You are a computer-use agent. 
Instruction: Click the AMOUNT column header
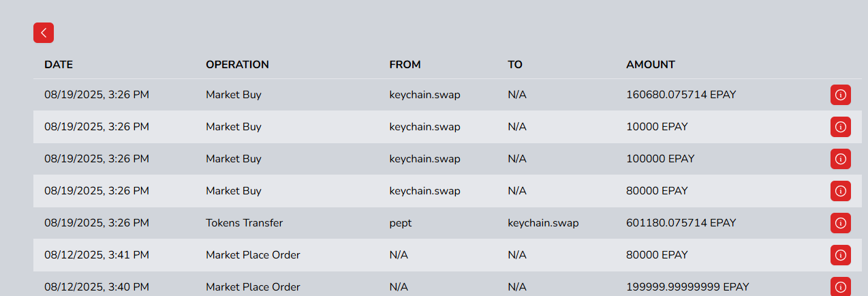[651, 65]
